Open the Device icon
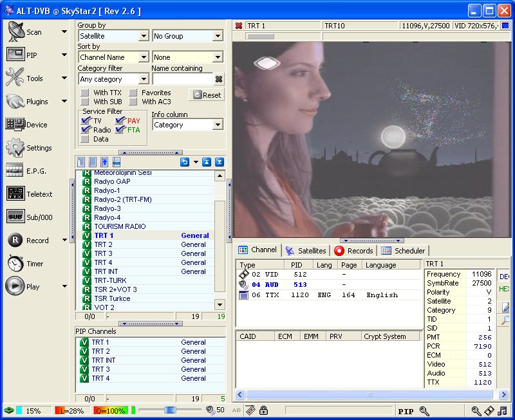The image size is (515, 420). [15, 124]
